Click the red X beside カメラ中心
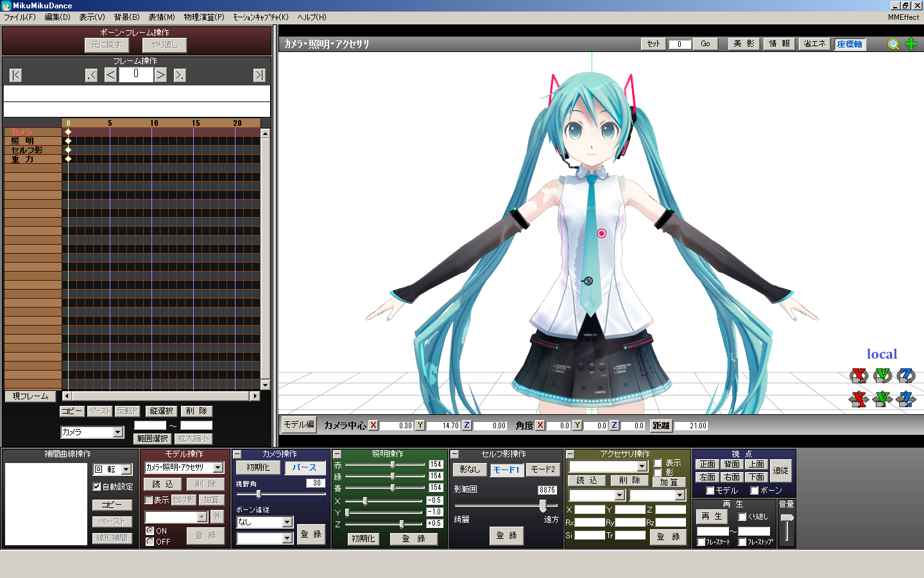924x578 pixels. pos(373,425)
